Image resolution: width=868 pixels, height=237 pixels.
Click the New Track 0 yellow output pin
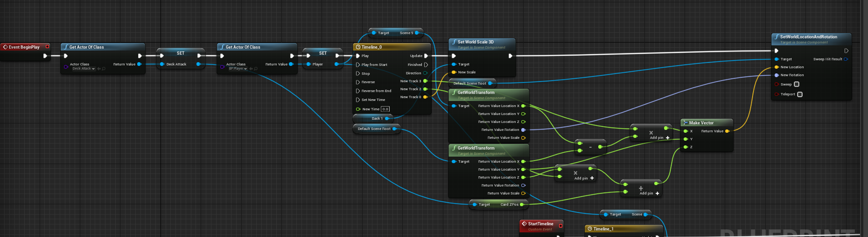point(425,97)
